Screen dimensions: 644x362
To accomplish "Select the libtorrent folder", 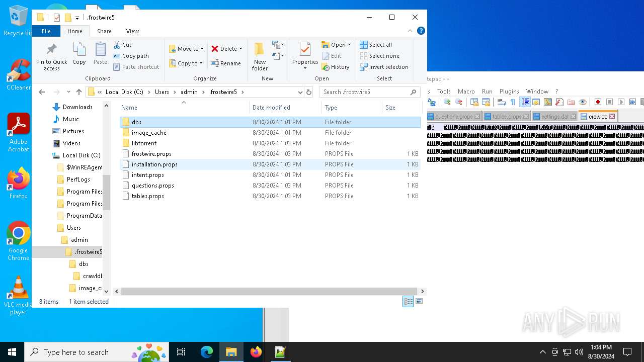I will pyautogui.click(x=270, y=143).
